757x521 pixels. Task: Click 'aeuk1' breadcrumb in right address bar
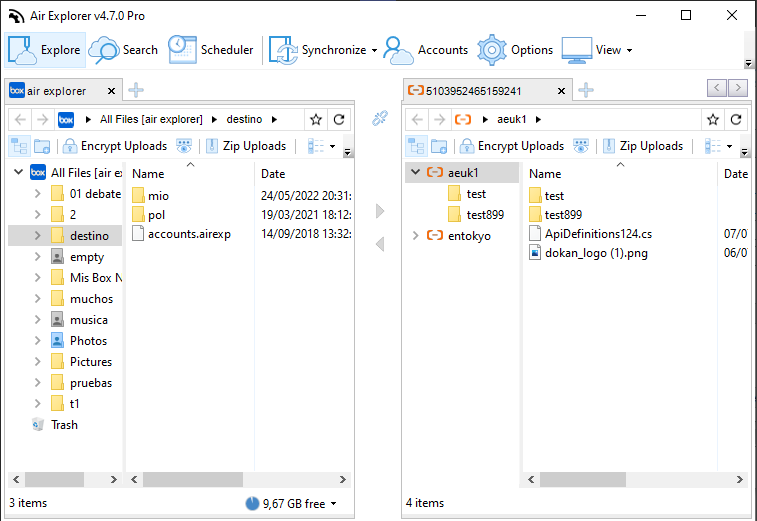click(511, 119)
